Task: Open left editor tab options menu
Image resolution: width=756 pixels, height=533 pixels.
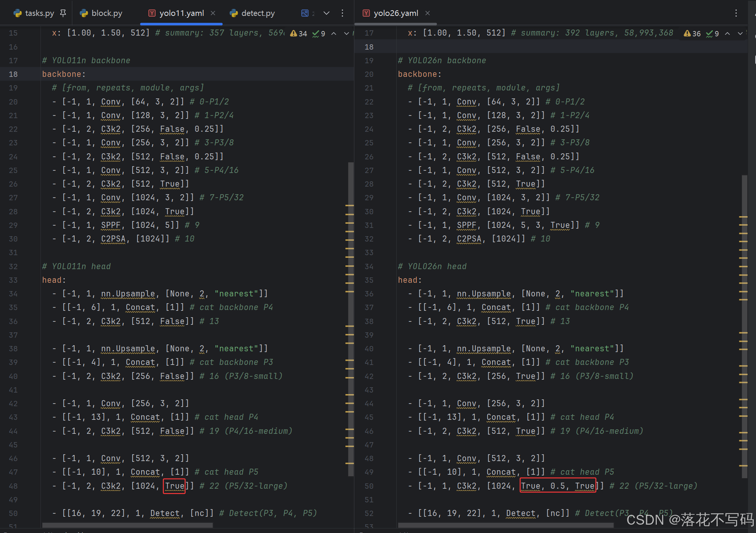Action: click(342, 13)
